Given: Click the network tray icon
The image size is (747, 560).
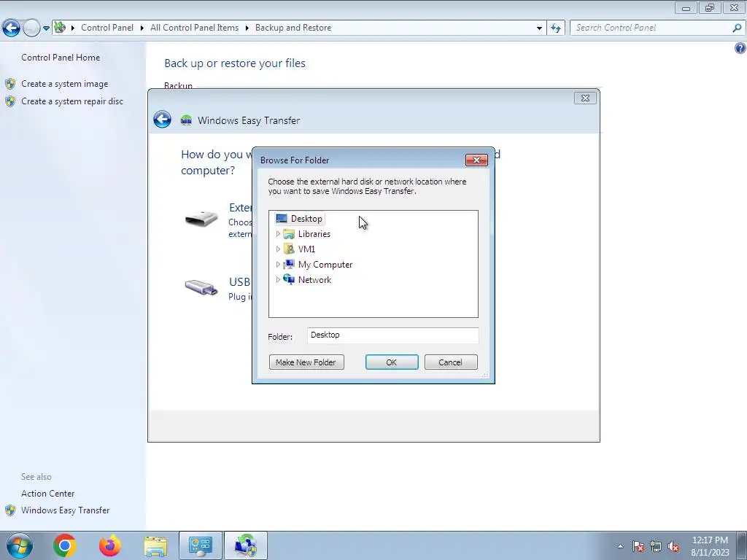Looking at the screenshot, I should tap(656, 546).
